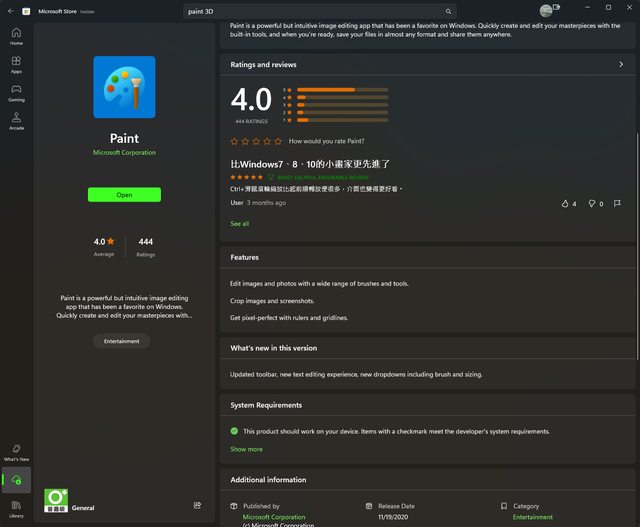Open the user profile avatar menu

click(x=545, y=10)
